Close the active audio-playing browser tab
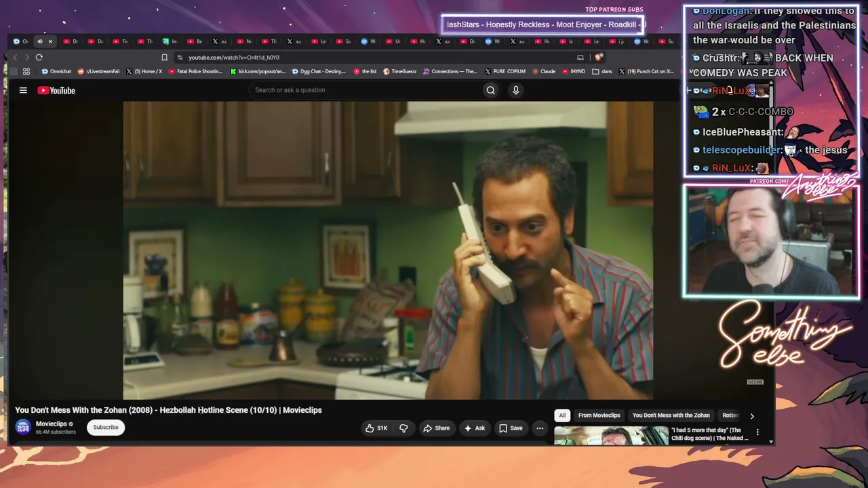868x488 pixels. point(50,41)
